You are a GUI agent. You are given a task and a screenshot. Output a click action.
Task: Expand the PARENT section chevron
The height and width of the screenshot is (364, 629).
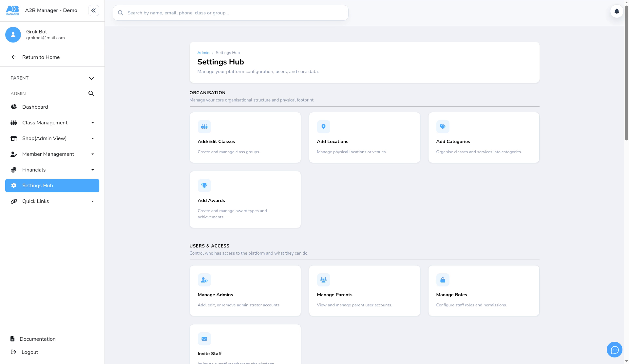pyautogui.click(x=91, y=78)
